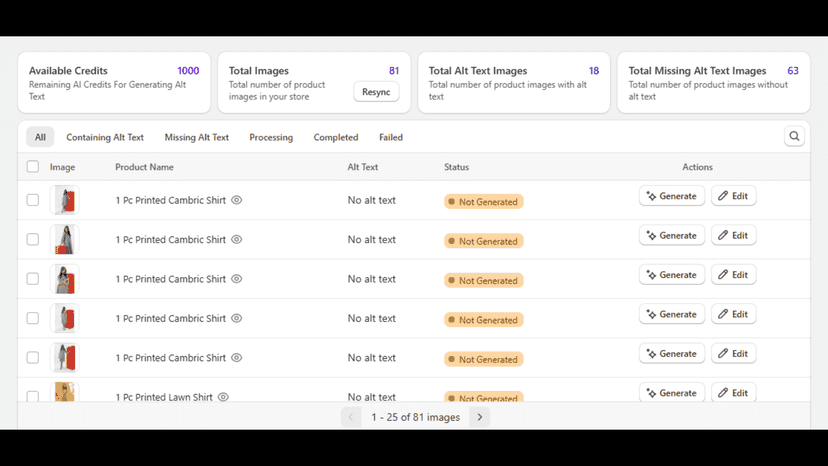Edit alt text for Printed Lawn Shirt
This screenshot has height=466, width=828.
[733, 393]
